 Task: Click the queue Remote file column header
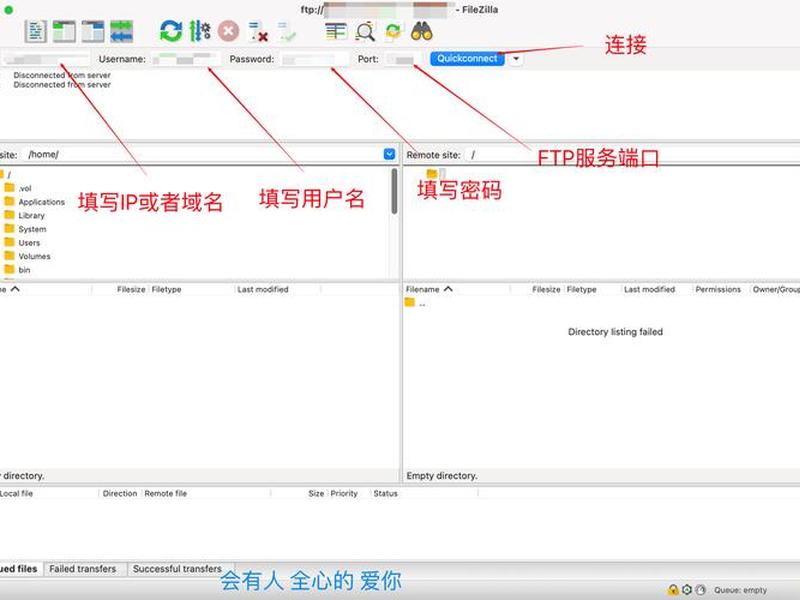tap(166, 493)
